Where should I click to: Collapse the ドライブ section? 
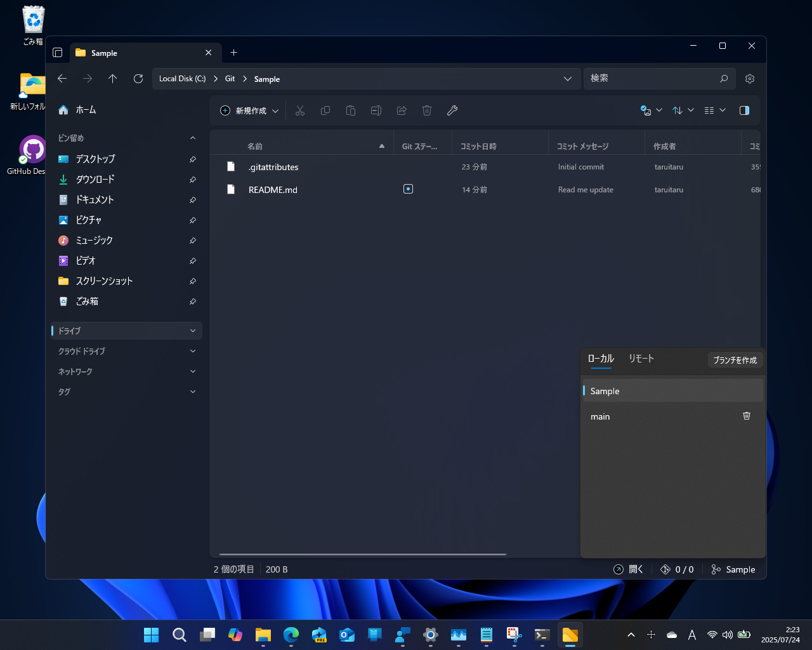[x=192, y=330]
